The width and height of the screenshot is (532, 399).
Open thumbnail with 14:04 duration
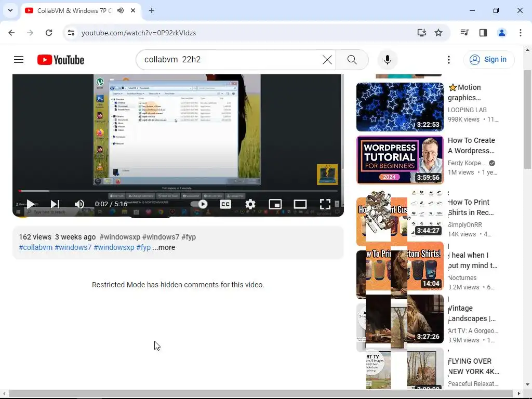[x=400, y=266]
